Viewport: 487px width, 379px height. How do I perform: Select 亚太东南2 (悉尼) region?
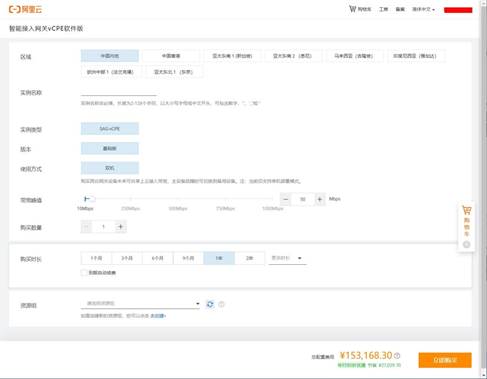[x=293, y=56]
